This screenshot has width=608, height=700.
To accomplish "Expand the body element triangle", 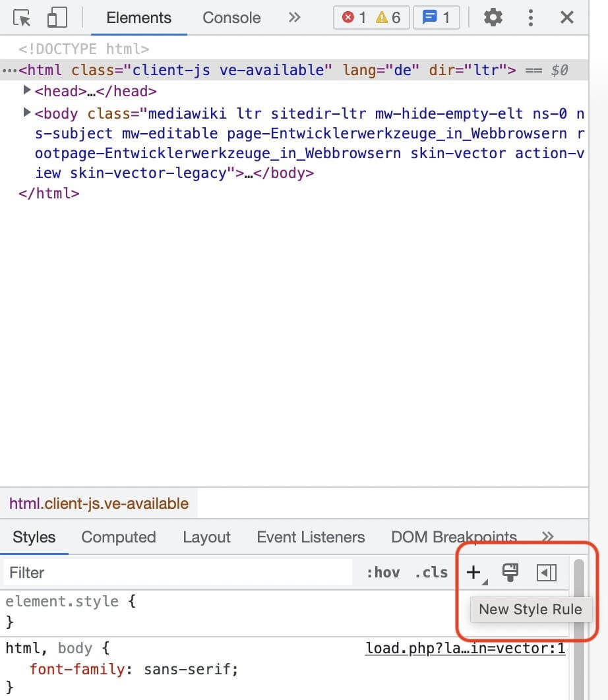I will [26, 113].
